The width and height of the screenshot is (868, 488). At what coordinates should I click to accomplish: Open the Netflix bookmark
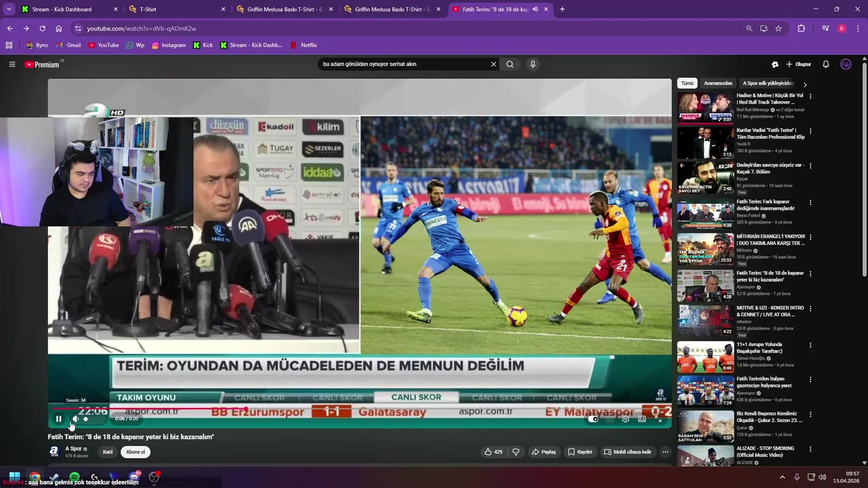coord(304,45)
